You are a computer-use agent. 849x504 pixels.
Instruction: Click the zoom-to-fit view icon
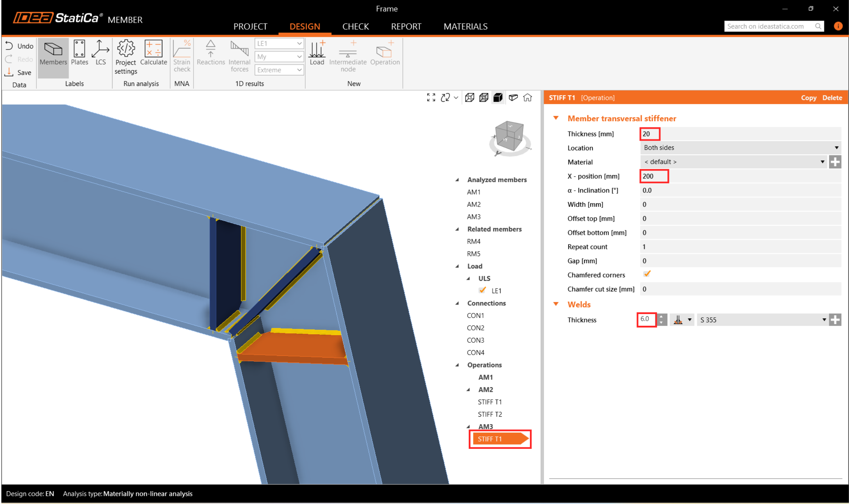tap(431, 98)
